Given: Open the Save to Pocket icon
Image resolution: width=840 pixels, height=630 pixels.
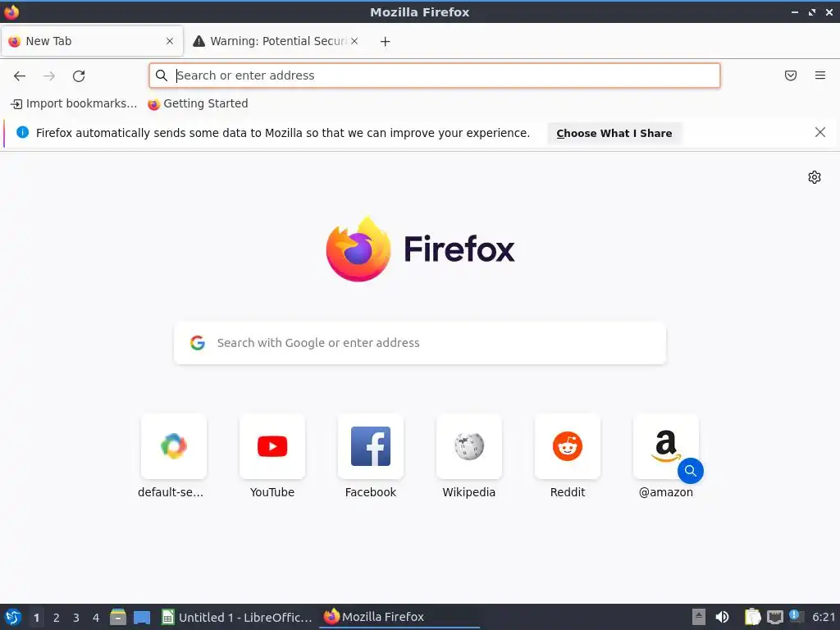Looking at the screenshot, I should pyautogui.click(x=791, y=75).
